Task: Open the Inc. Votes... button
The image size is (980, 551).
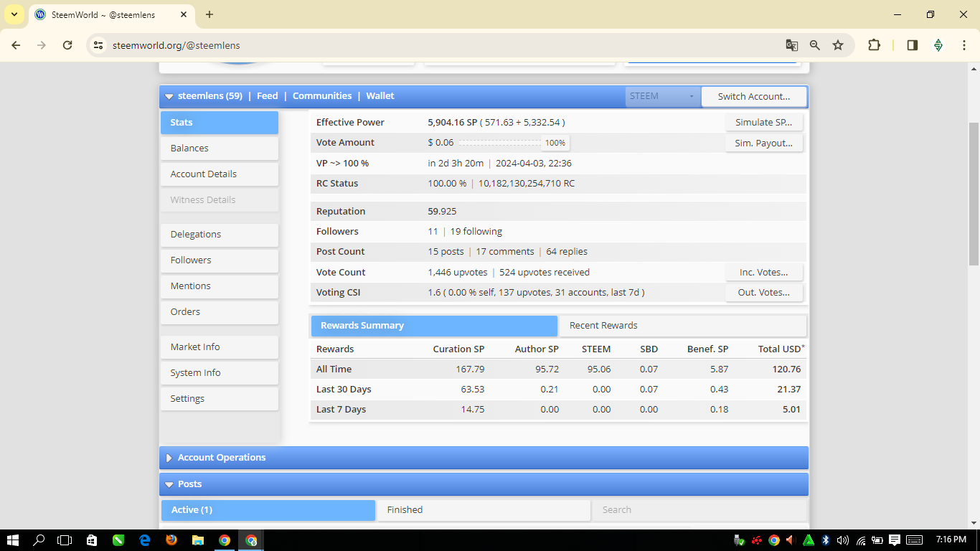Action: pyautogui.click(x=764, y=273)
